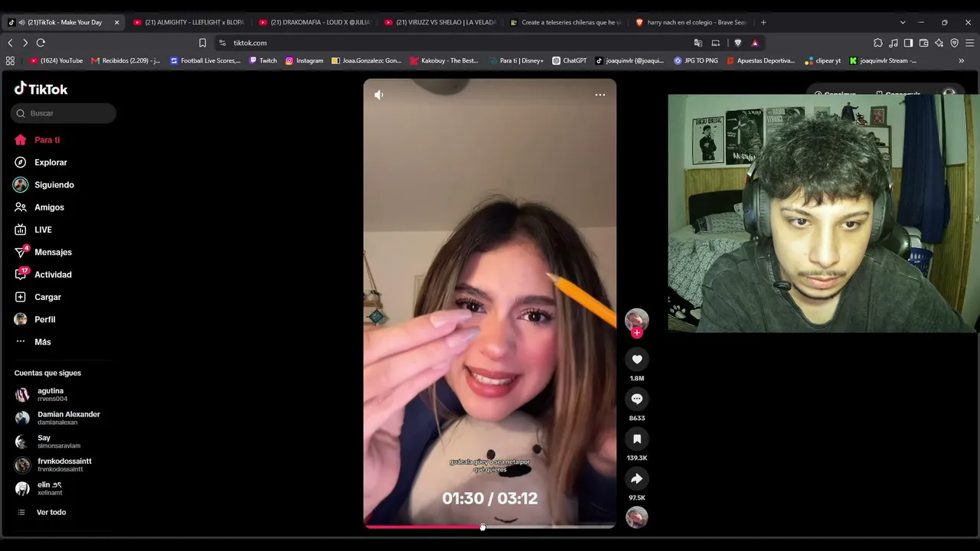Open the Football Live Scores bookmark
This screenshot has height=551, width=980.
click(x=205, y=60)
